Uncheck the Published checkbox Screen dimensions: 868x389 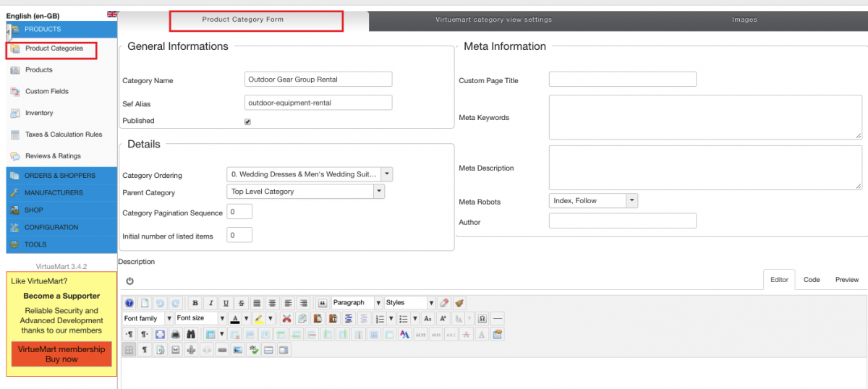coord(248,121)
